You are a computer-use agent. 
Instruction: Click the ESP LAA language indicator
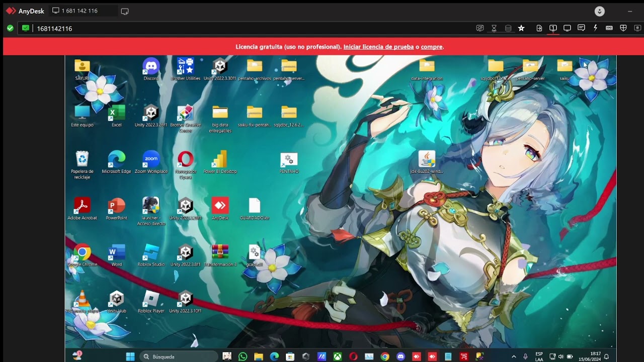[x=539, y=356]
